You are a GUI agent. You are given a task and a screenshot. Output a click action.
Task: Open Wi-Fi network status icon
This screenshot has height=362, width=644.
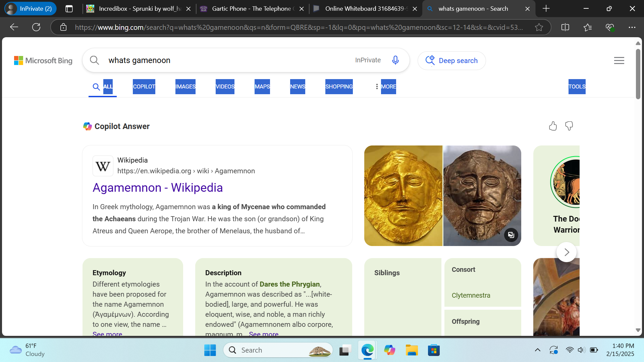[x=570, y=350]
